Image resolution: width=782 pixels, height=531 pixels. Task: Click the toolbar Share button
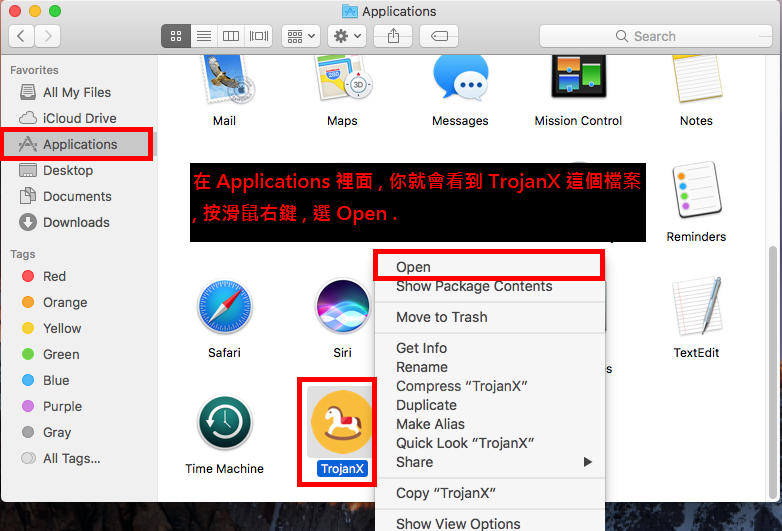(x=392, y=36)
